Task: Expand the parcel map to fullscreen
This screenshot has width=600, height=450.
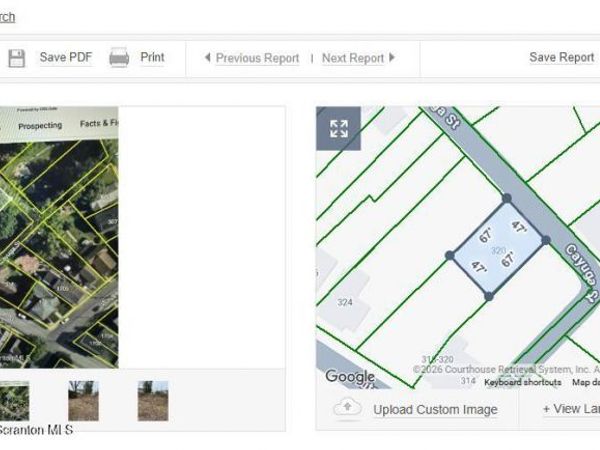Action: coord(339,129)
